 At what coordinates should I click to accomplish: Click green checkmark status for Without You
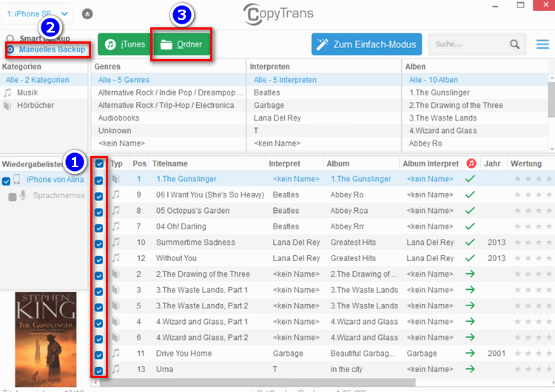click(x=470, y=258)
